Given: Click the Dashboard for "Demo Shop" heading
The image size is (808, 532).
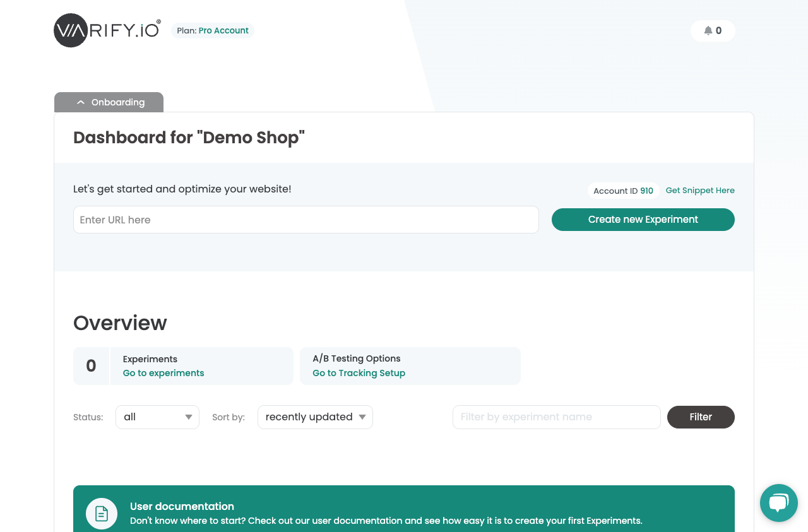Looking at the screenshot, I should (x=189, y=138).
